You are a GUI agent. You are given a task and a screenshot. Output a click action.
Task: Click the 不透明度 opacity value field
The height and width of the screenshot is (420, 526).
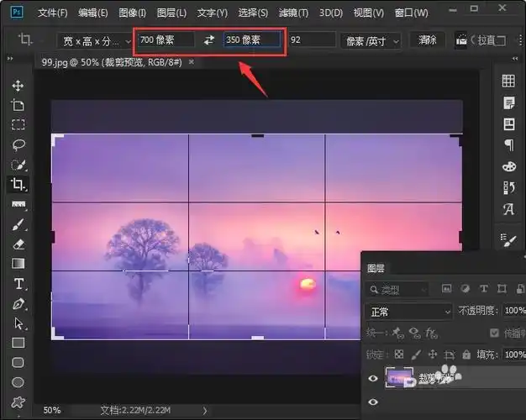pyautogui.click(x=514, y=311)
